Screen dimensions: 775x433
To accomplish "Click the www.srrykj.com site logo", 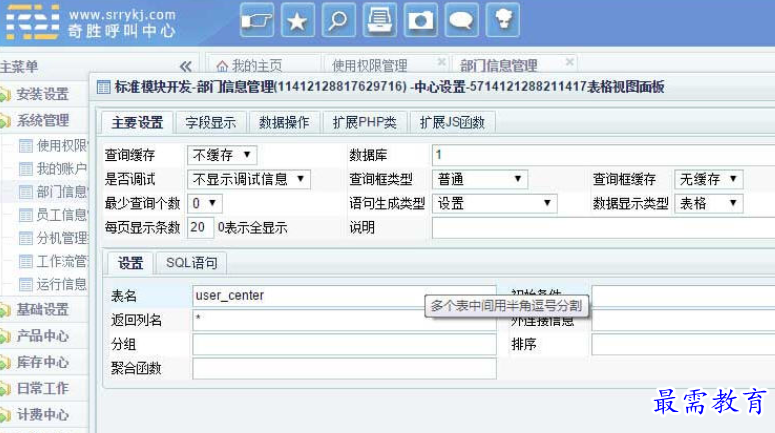I will [91, 22].
